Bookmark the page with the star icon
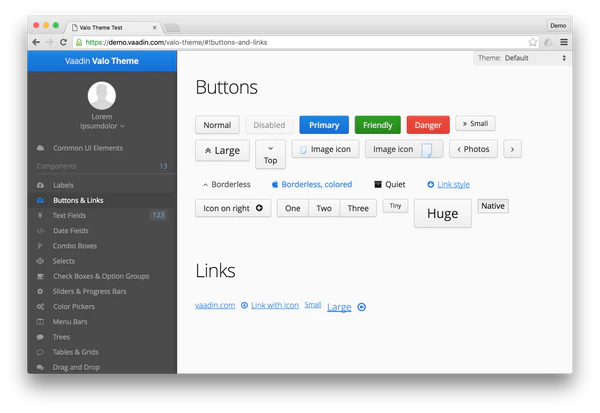The height and width of the screenshot is (413, 600). [x=532, y=42]
